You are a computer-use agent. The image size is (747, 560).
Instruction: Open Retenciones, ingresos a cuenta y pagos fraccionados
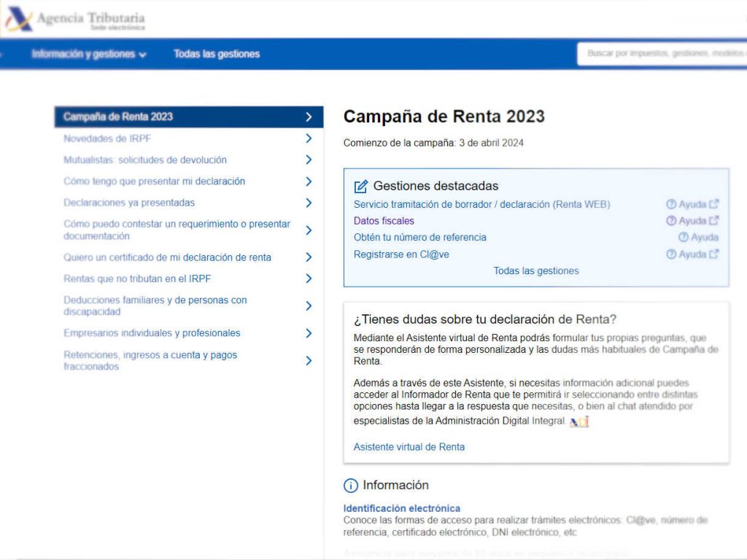point(150,360)
